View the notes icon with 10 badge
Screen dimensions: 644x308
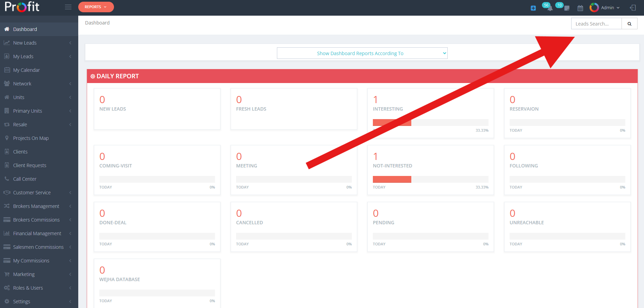pyautogui.click(x=566, y=8)
